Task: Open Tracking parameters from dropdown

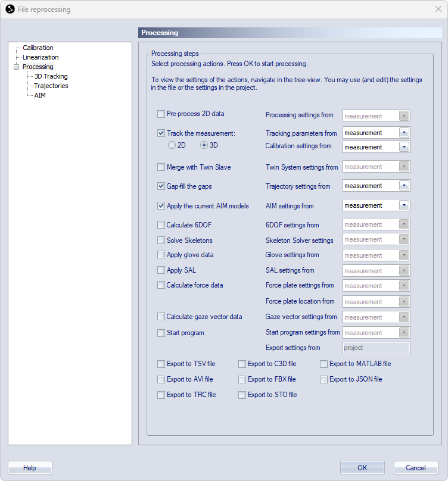Action: point(376,133)
